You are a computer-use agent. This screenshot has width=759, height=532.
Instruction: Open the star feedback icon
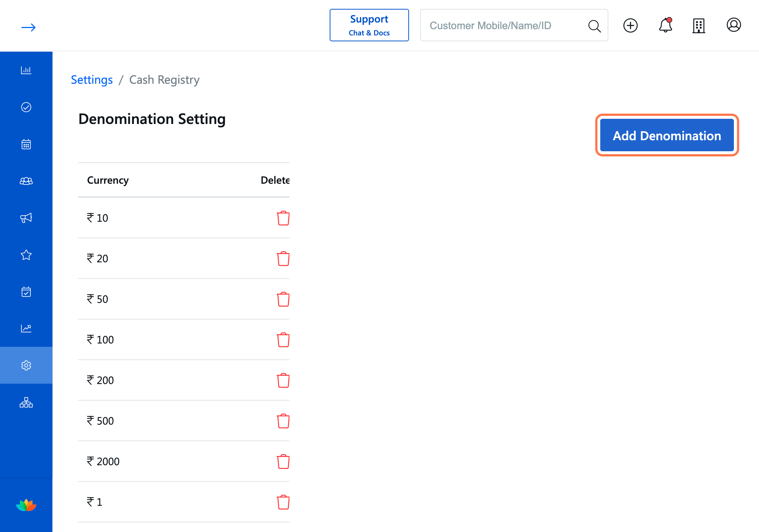26,255
